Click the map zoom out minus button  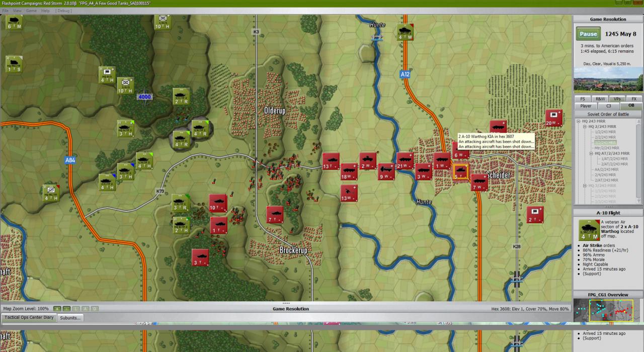pos(66,309)
